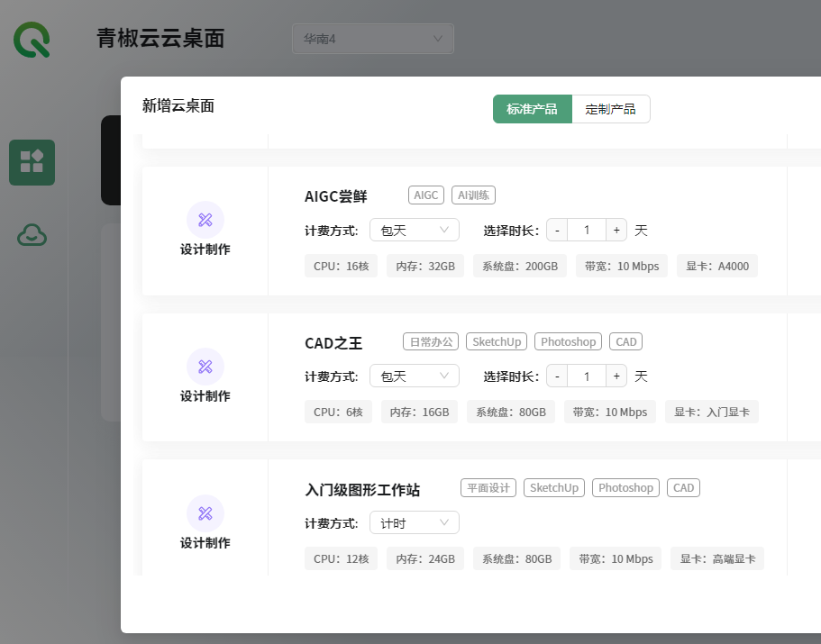Decrease the duration for AIGC尝鲜
Screen dimensions: 821x644
coord(557,231)
